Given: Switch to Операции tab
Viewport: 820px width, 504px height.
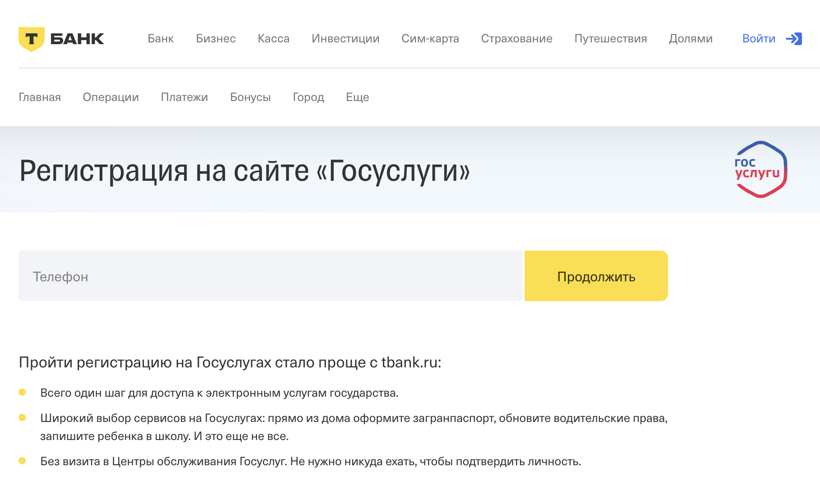Looking at the screenshot, I should (111, 97).
